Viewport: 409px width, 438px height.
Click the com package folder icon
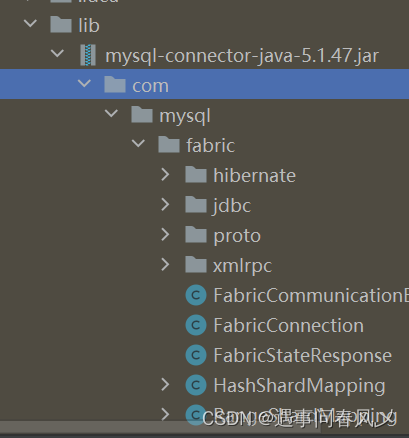[x=115, y=85]
